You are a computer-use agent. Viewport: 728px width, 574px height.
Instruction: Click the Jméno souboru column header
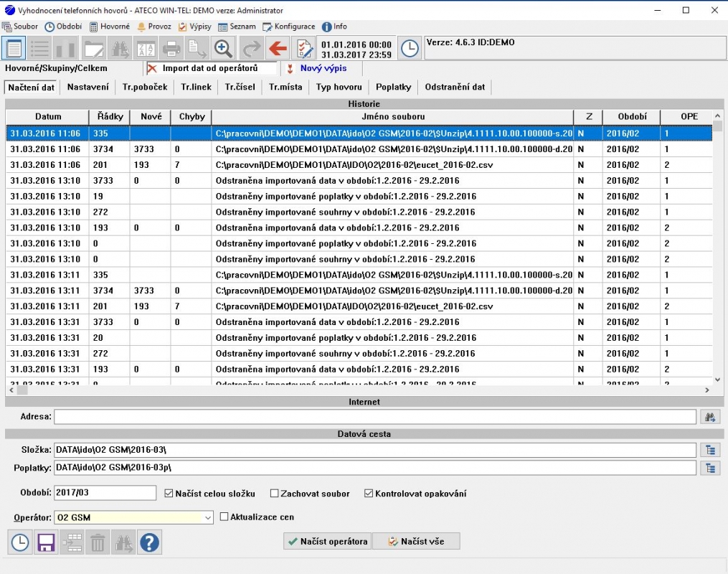coord(393,116)
